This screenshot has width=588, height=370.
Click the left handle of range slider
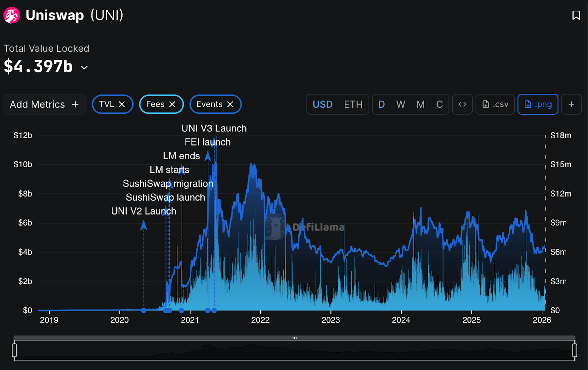point(14,350)
